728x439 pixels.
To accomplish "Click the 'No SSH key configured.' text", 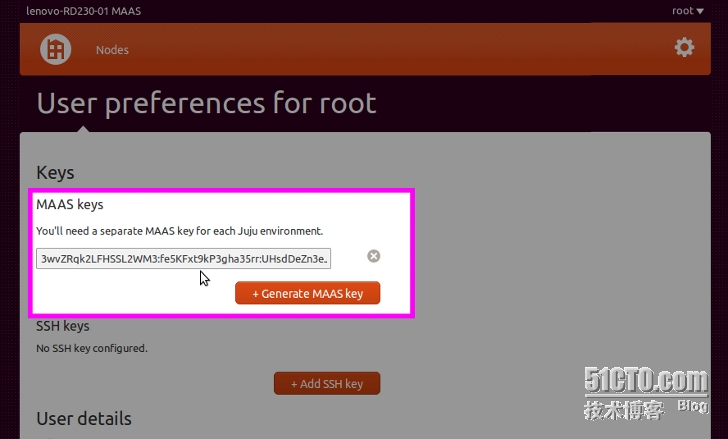I will (x=92, y=348).
